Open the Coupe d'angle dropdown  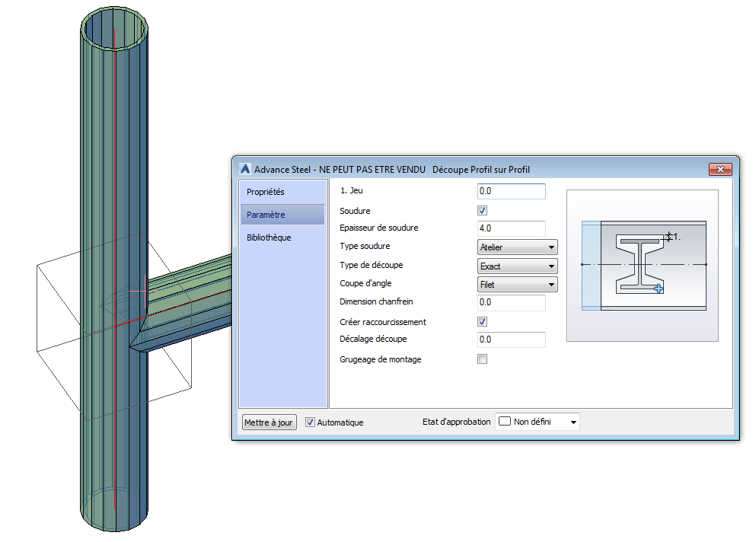click(518, 285)
